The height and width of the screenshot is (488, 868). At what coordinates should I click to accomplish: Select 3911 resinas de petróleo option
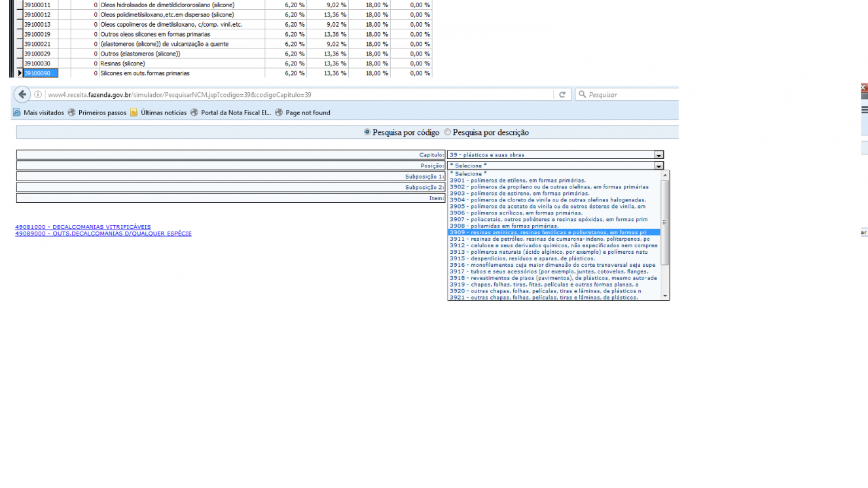pos(554,239)
